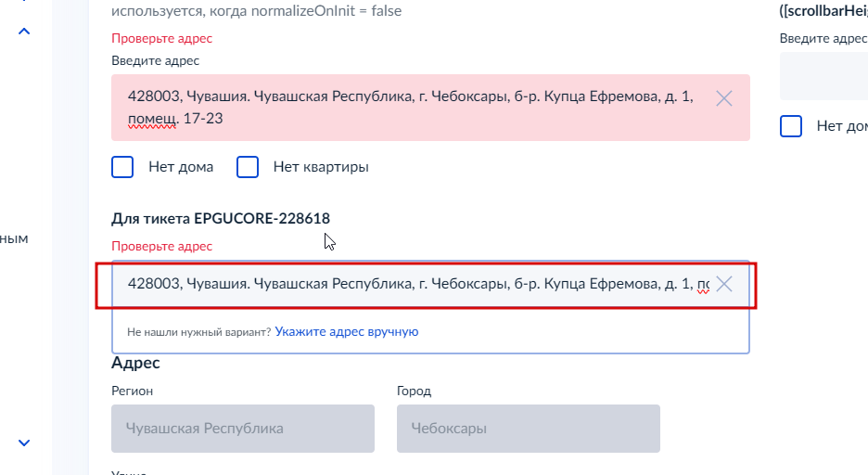Screen dimensions: 868x475
Task: Clear the EPGUCORE-228618 address field with its X icon
Action: 723,284
